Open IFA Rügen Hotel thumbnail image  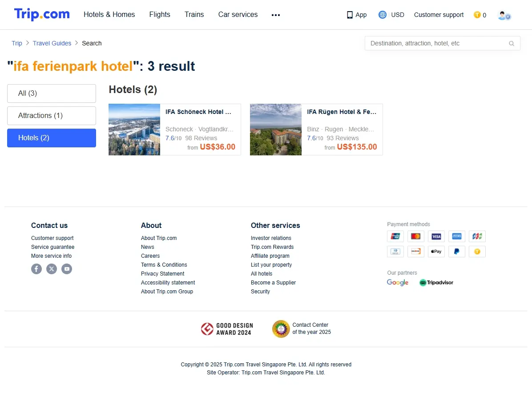click(x=276, y=130)
